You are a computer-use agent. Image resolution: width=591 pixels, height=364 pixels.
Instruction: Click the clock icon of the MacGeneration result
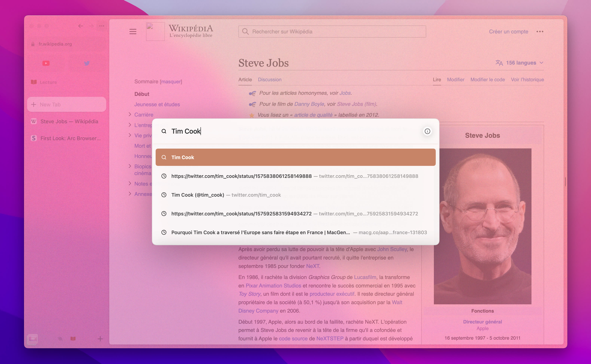164,232
